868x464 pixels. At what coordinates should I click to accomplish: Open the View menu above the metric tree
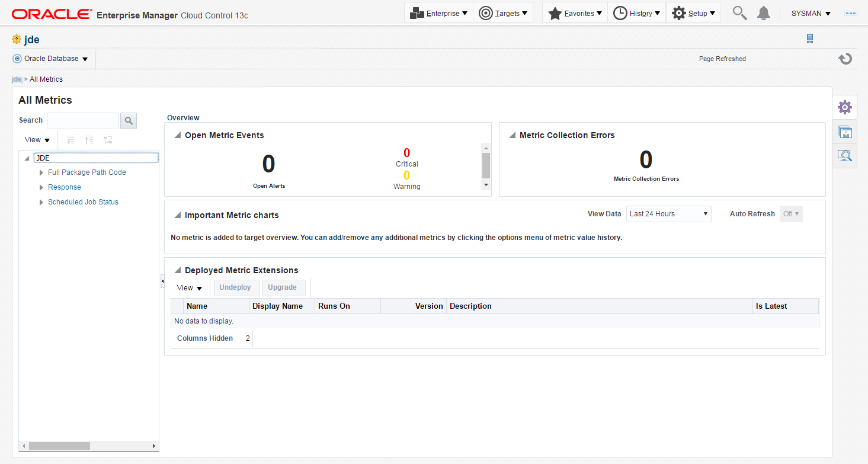click(x=37, y=140)
